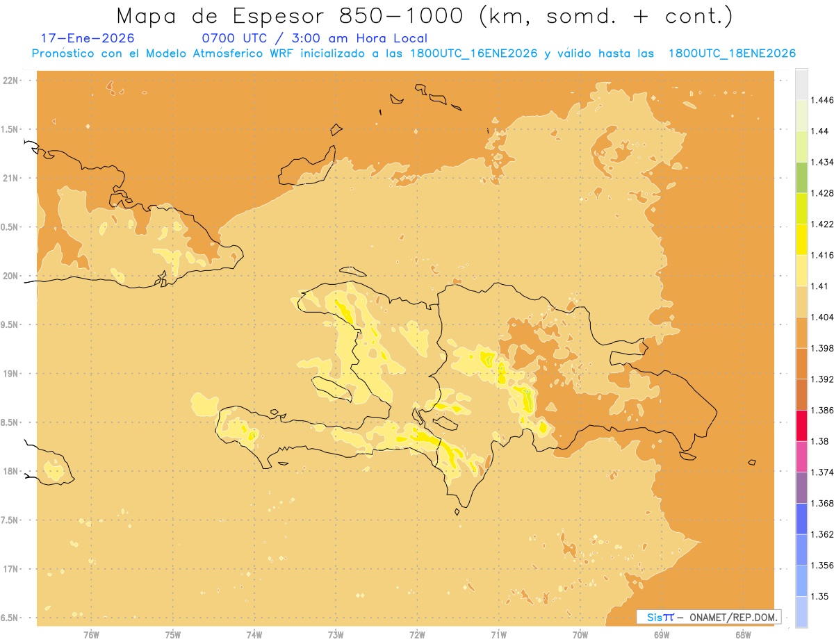Click the longitude label '75W'
The image size is (834, 644).
[x=173, y=635]
